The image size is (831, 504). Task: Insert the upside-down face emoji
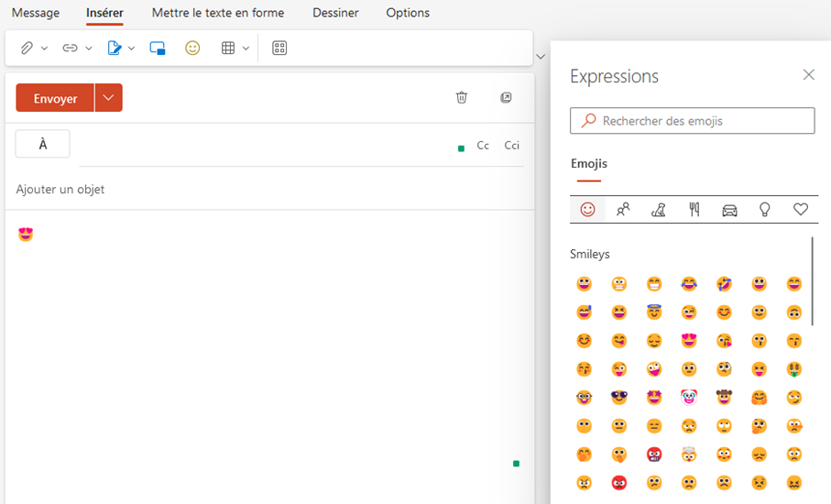pyautogui.click(x=794, y=312)
